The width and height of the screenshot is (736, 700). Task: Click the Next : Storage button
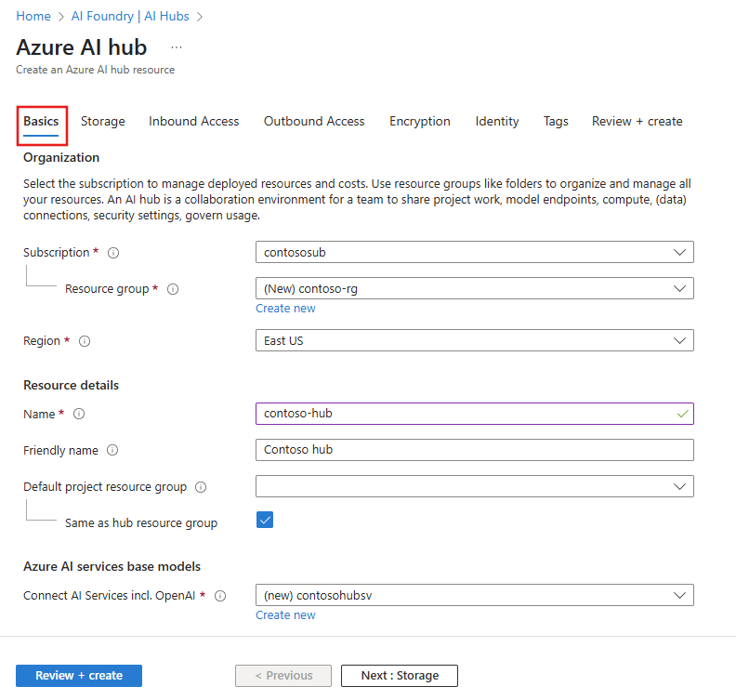[399, 676]
